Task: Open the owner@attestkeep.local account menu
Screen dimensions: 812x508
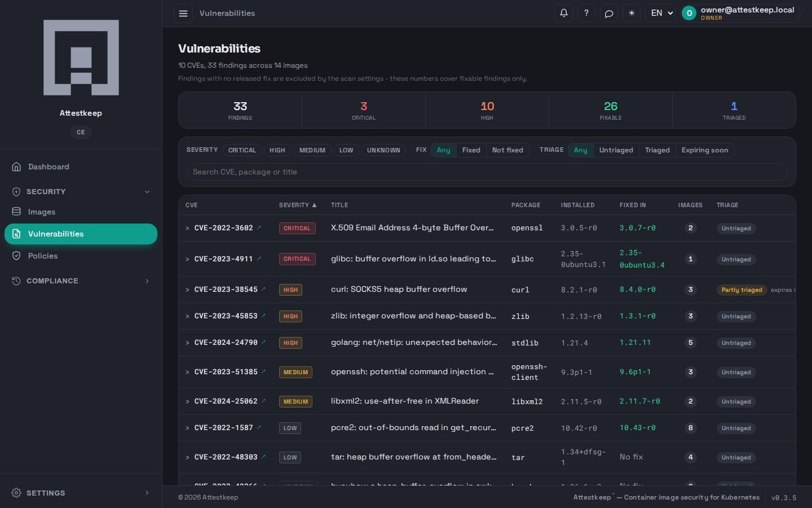Action: pos(740,13)
